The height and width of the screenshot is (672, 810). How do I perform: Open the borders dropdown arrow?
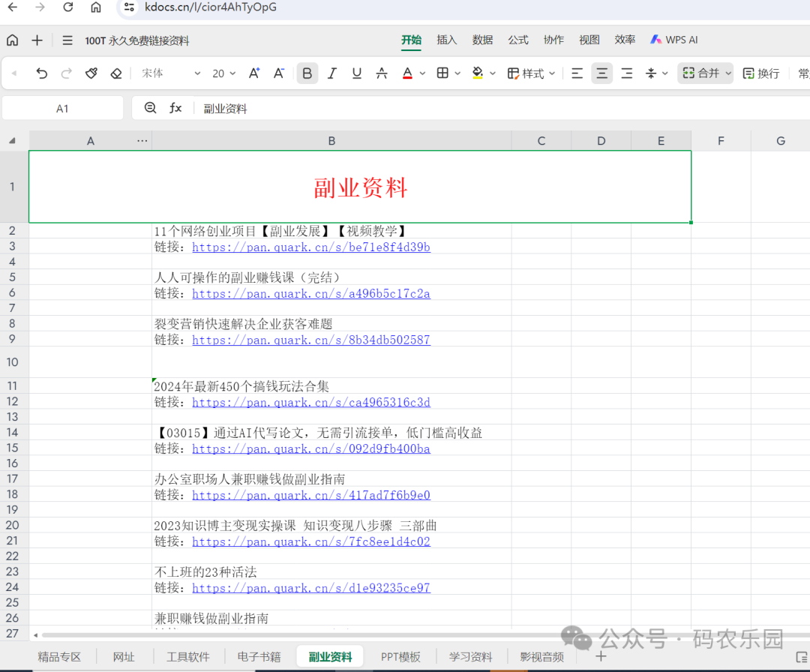[x=457, y=73]
